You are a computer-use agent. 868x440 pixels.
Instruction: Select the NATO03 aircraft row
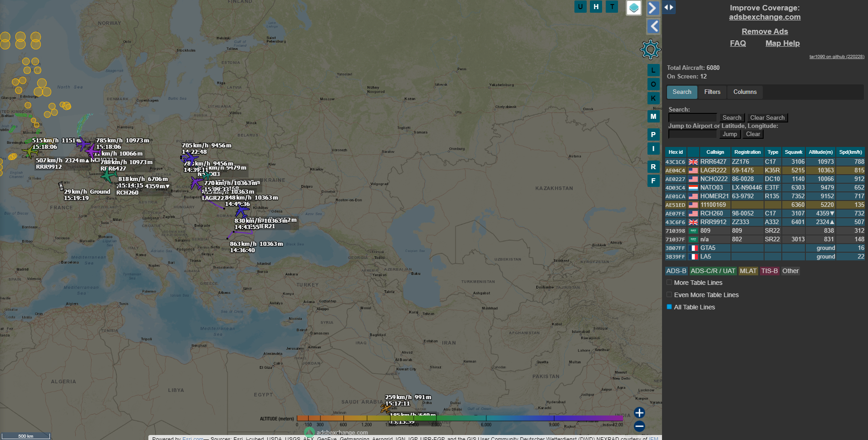(765, 188)
